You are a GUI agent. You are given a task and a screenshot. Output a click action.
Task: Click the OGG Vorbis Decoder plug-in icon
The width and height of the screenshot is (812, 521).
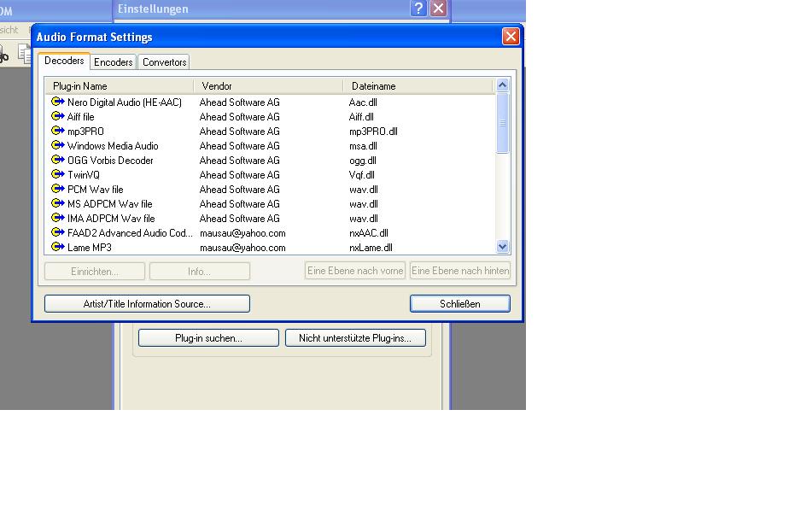(x=57, y=160)
